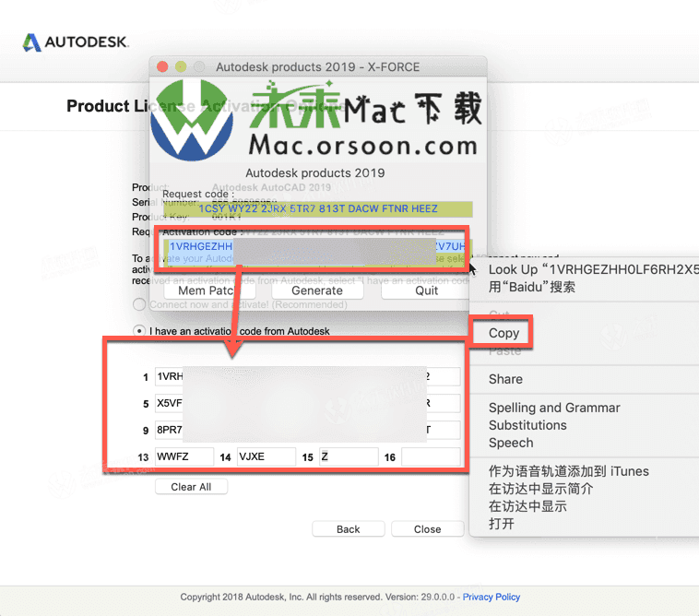Click into activation code field 16
699x616 pixels.
(x=431, y=456)
